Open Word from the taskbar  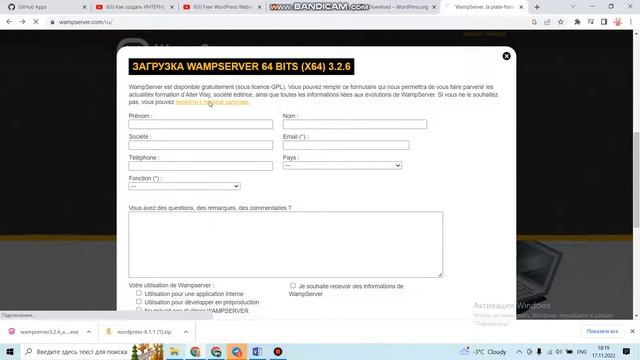coord(257,351)
